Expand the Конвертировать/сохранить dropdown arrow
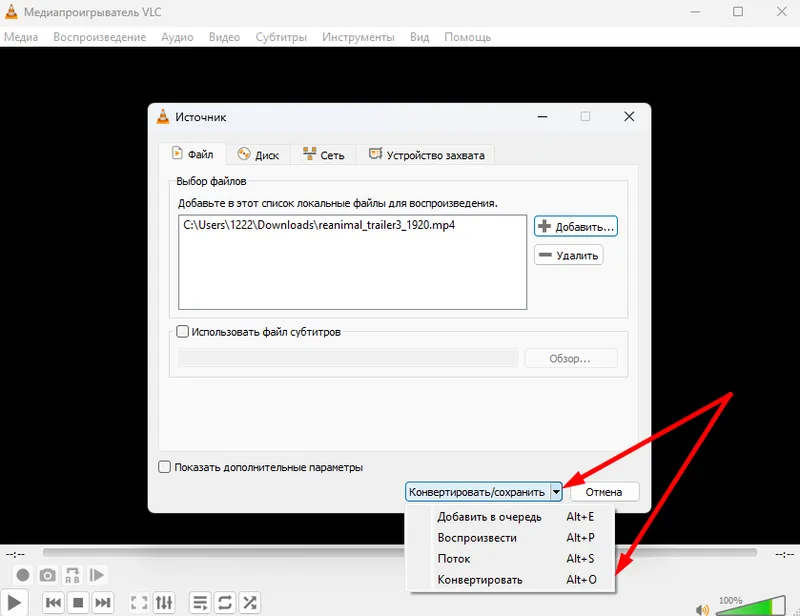This screenshot has height=616, width=800. [x=556, y=492]
